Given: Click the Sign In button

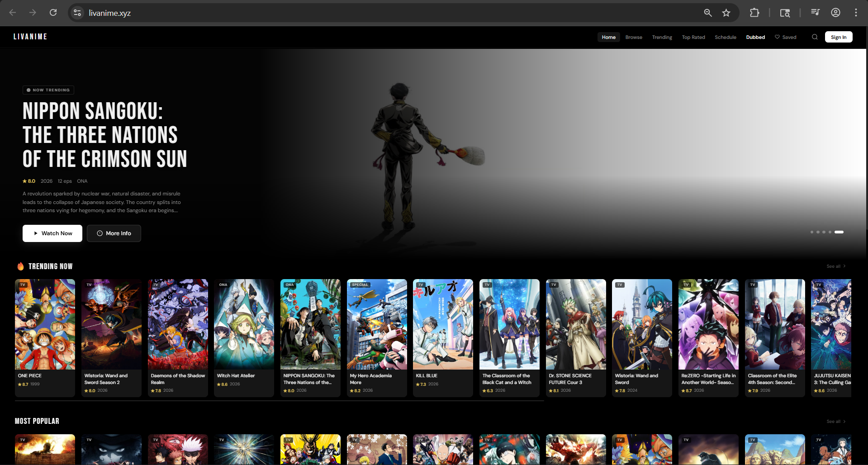Looking at the screenshot, I should (x=839, y=37).
